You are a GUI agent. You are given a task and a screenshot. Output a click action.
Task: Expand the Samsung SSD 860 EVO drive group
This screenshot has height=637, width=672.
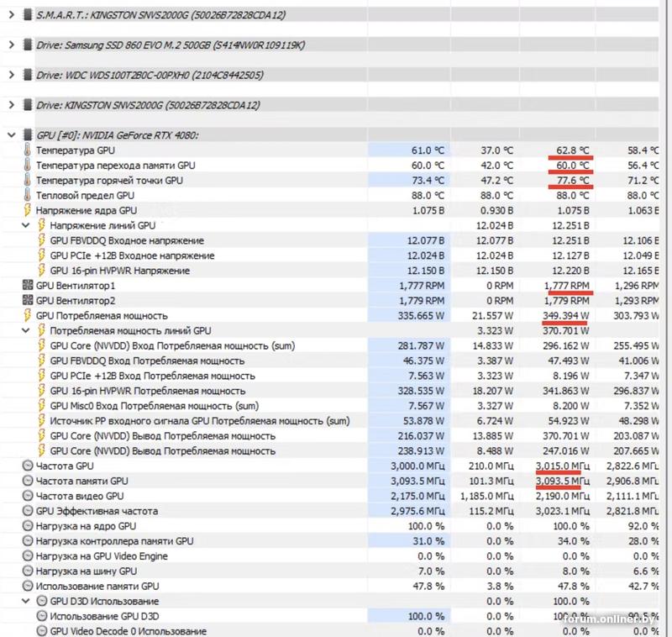point(12,45)
